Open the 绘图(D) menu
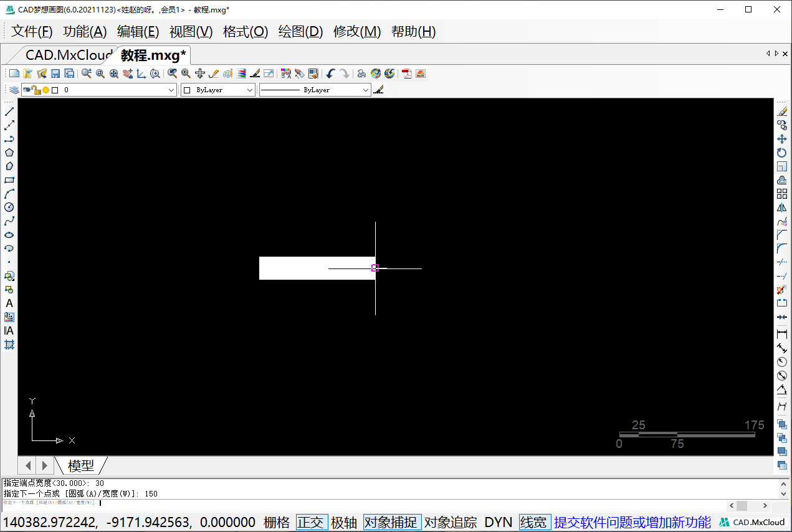The height and width of the screenshot is (532, 792). pos(300,32)
